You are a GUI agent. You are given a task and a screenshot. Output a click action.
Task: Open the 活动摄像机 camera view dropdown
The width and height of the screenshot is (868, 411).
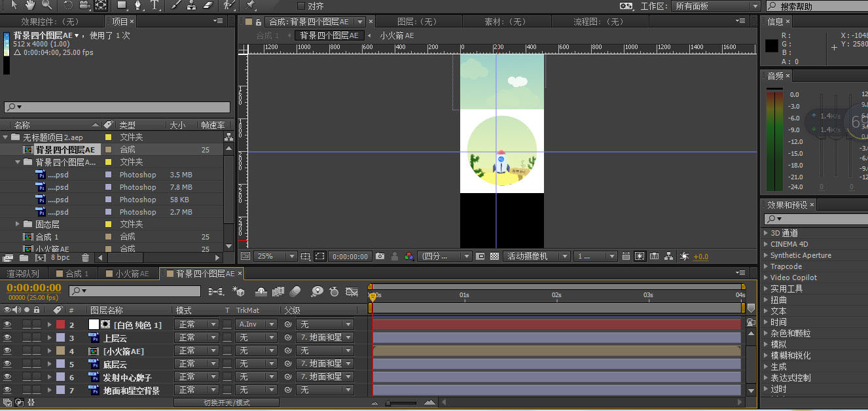click(x=536, y=257)
